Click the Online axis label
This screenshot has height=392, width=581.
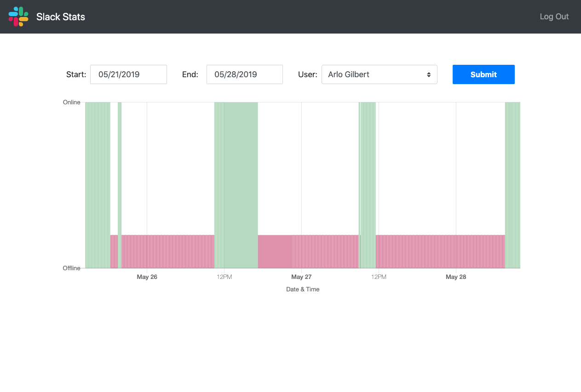[x=71, y=102]
